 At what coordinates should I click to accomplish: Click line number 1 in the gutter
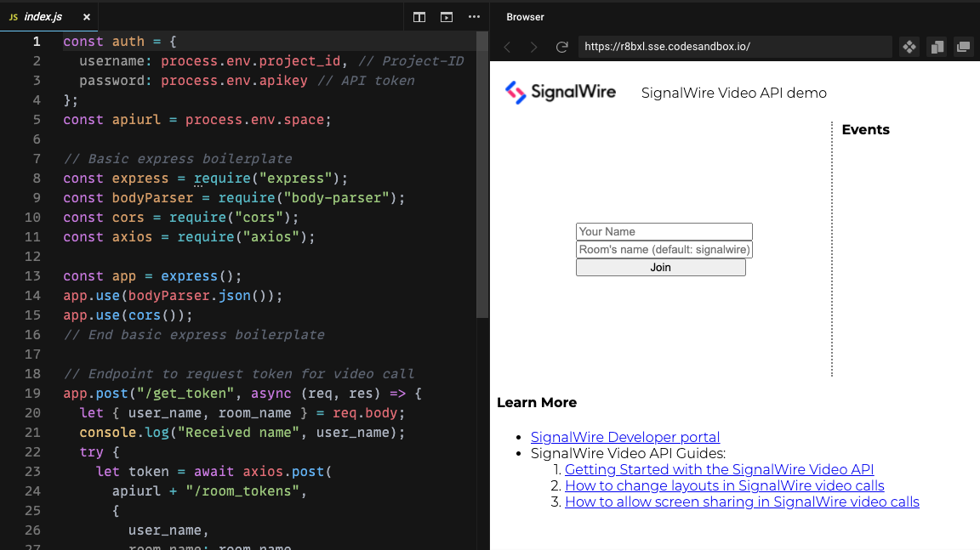coord(37,41)
